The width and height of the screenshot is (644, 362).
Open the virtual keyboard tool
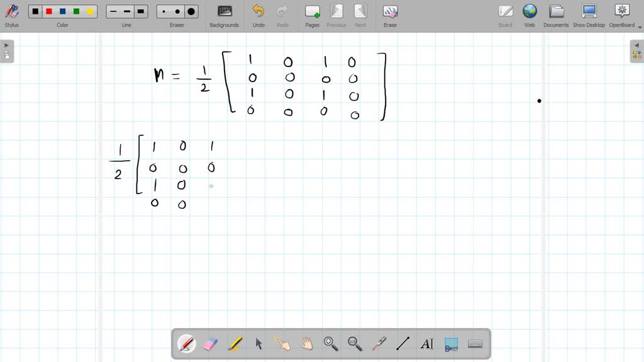click(x=475, y=343)
